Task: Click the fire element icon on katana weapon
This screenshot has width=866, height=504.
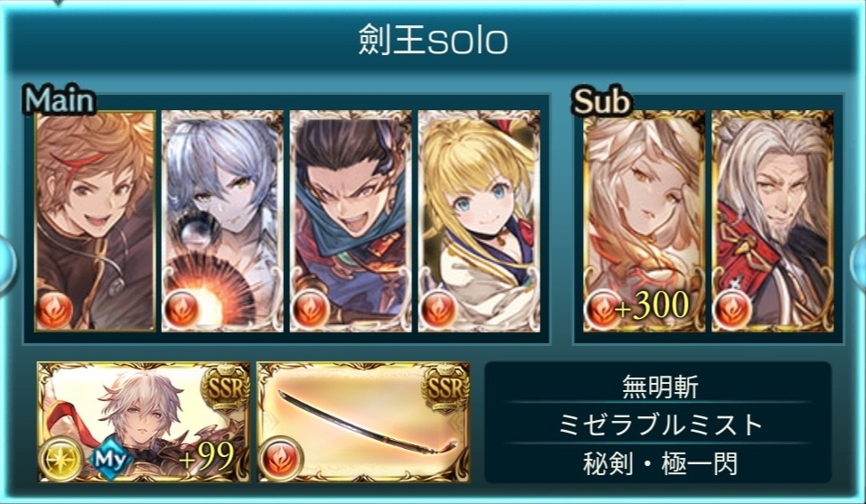Action: pos(280,458)
